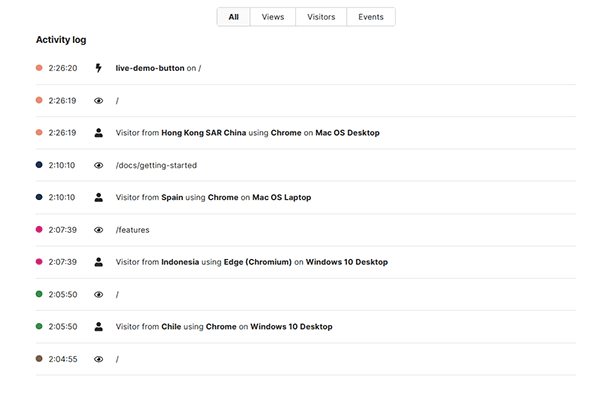
Task: Switch to the Views tab
Action: pos(272,17)
